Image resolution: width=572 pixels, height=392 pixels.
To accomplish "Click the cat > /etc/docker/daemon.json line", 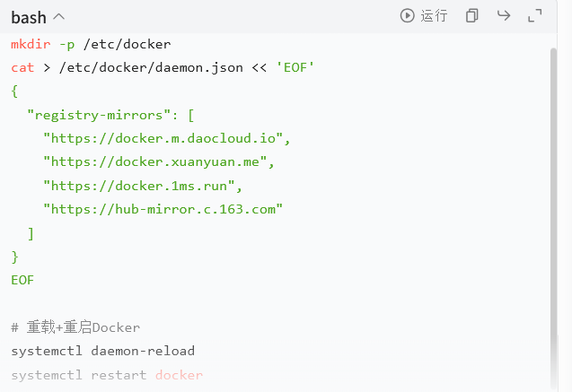I will click(163, 67).
